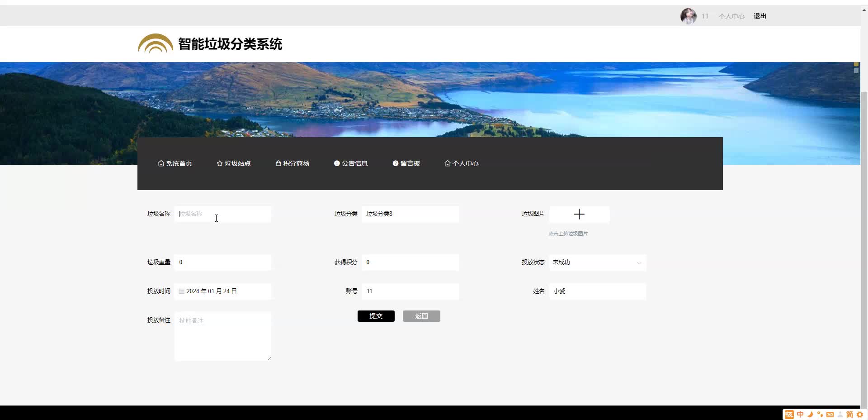Toggle full/half-width mode with the moon icon

811,414
